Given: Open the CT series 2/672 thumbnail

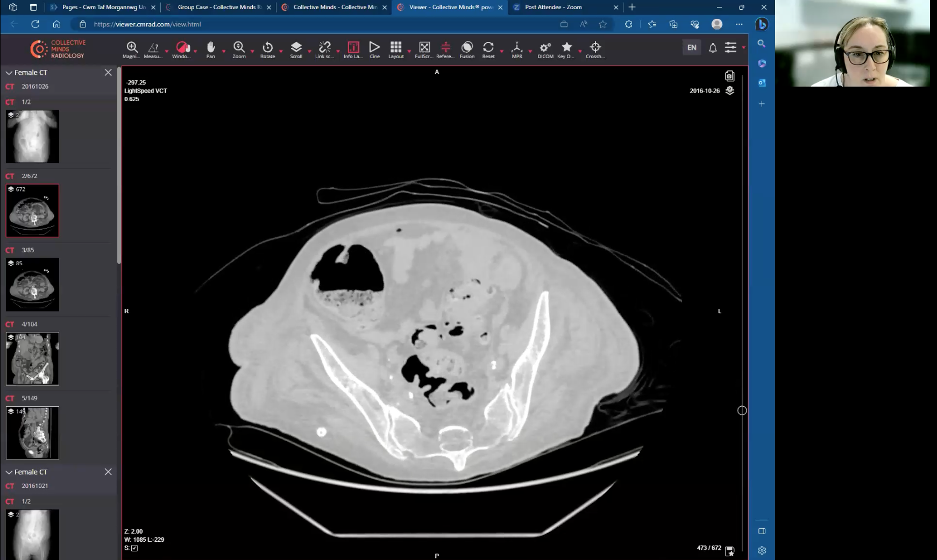Looking at the screenshot, I should 32,210.
